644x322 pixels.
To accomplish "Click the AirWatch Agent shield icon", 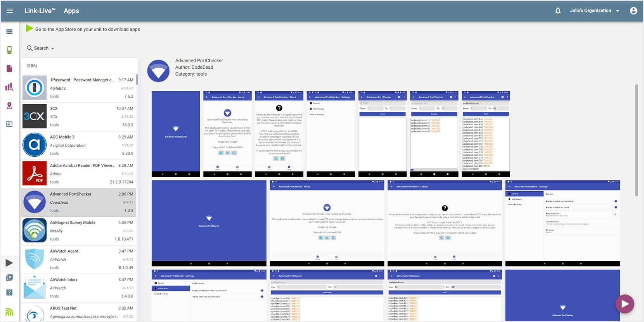I will [35, 259].
